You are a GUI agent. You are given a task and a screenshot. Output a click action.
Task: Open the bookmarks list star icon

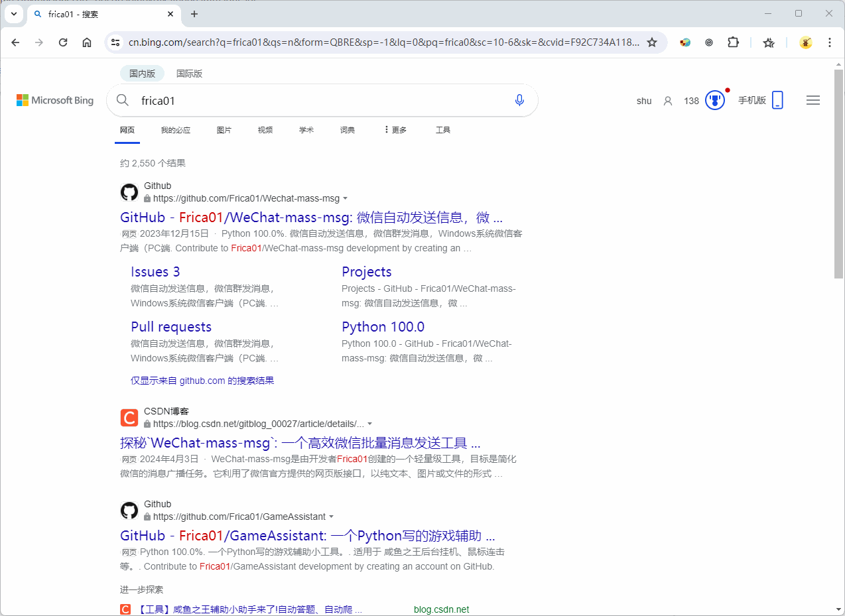click(x=769, y=42)
